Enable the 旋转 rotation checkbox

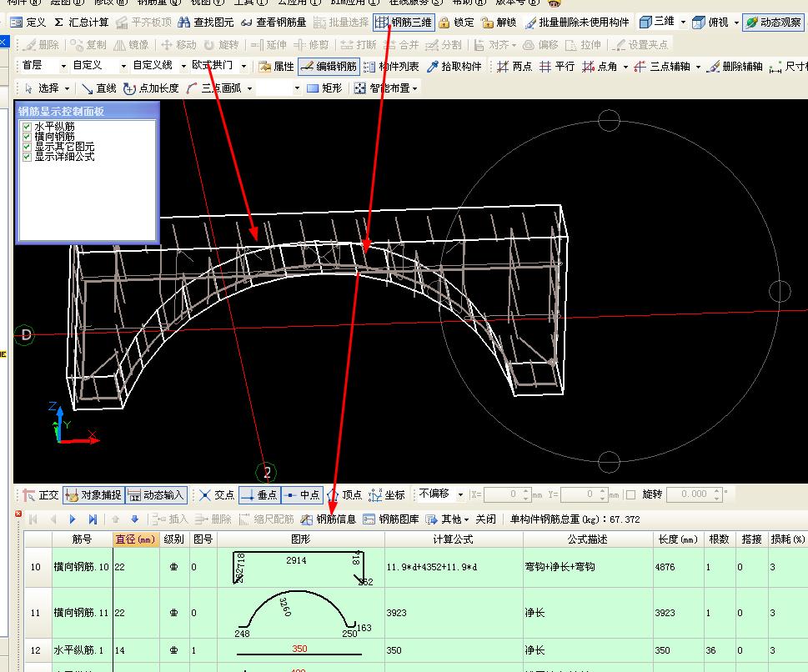click(631, 494)
